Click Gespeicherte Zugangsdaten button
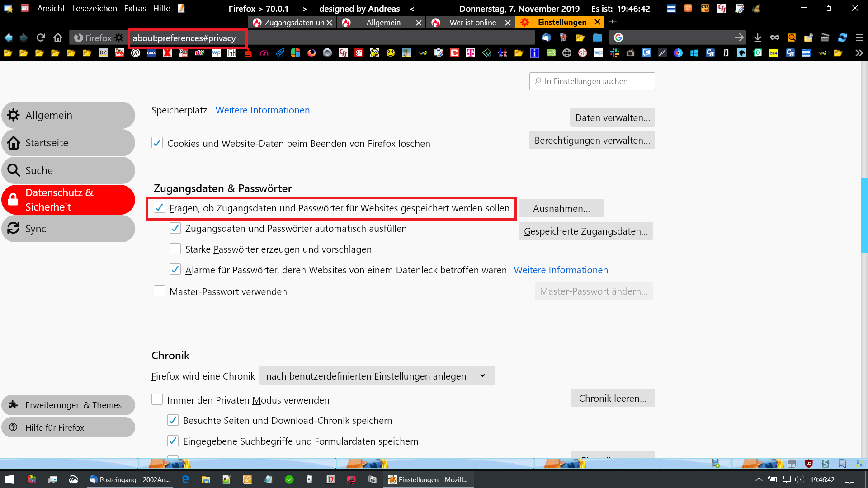Screen dimensions: 868x488 tap(585, 231)
